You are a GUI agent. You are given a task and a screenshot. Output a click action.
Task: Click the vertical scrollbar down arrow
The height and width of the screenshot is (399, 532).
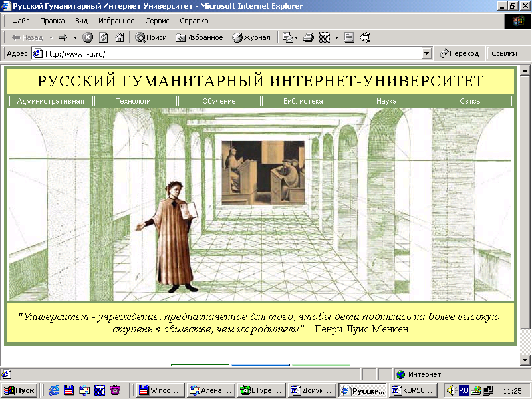[525, 360]
